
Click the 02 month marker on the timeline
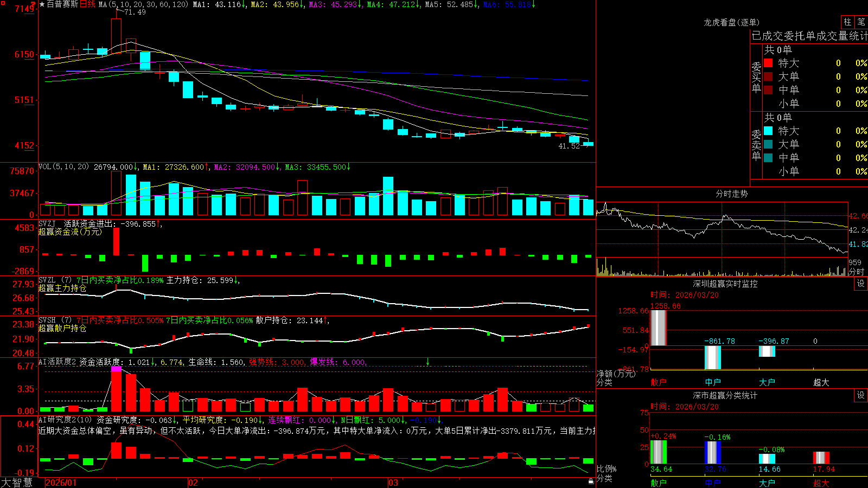pyautogui.click(x=193, y=483)
